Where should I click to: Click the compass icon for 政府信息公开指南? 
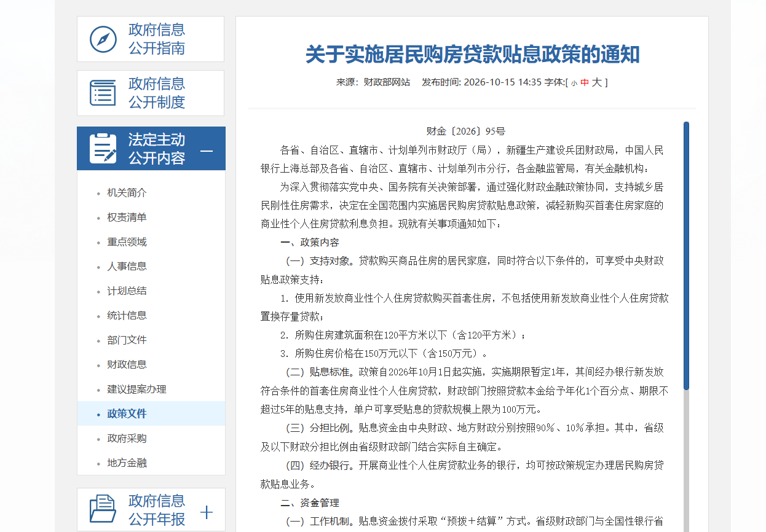click(x=103, y=39)
